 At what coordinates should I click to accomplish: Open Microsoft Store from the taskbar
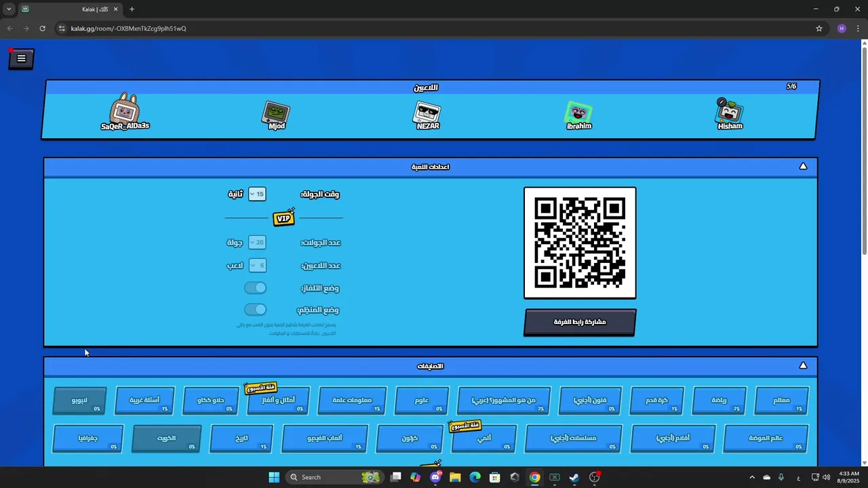(x=495, y=477)
